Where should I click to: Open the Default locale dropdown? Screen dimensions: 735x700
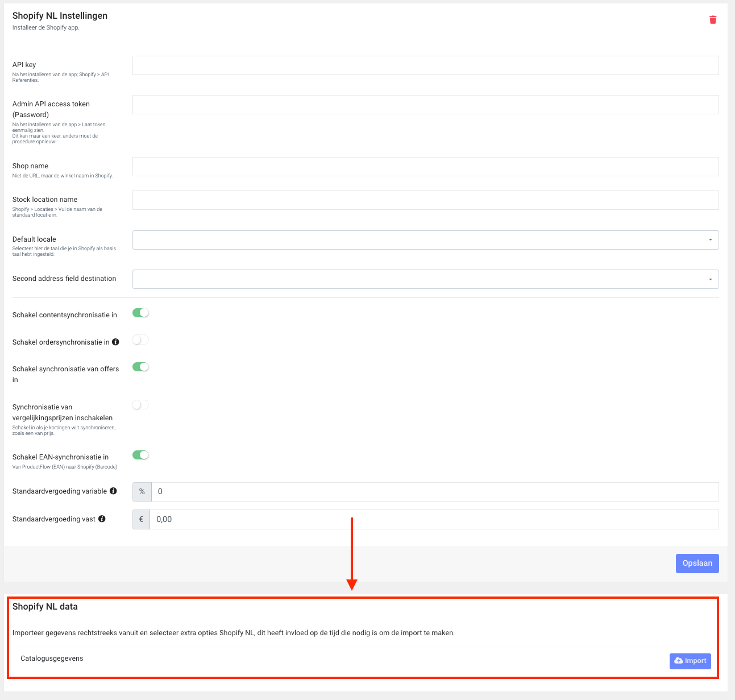click(426, 240)
